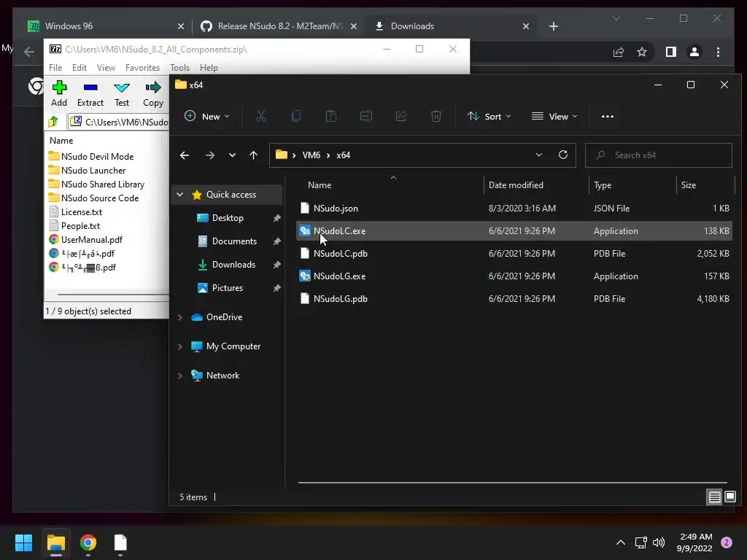Click the Cut icon in Explorer toolbar
The image size is (747, 560).
pyautogui.click(x=261, y=116)
